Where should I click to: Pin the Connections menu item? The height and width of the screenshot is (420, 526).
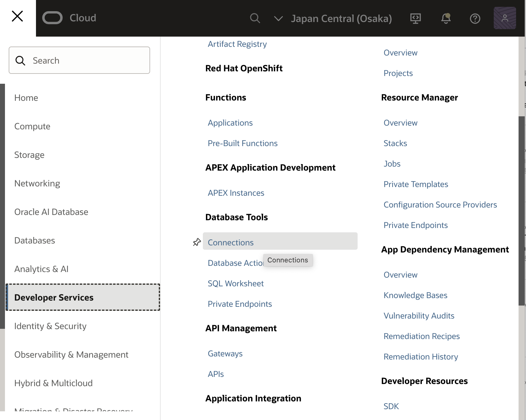197,242
